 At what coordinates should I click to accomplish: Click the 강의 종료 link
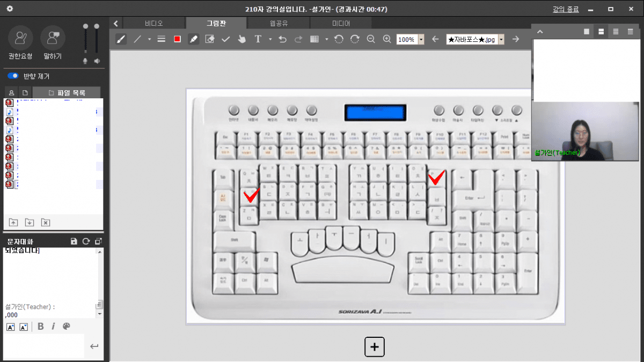pos(566,9)
